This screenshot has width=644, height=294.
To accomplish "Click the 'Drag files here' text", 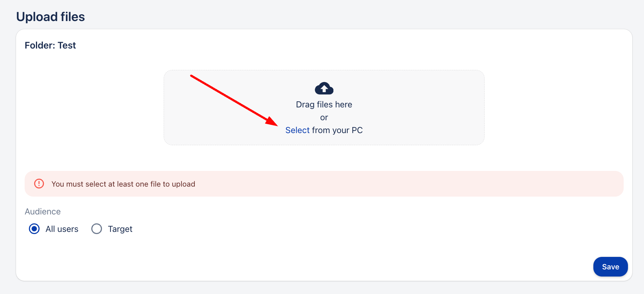I will (x=324, y=105).
